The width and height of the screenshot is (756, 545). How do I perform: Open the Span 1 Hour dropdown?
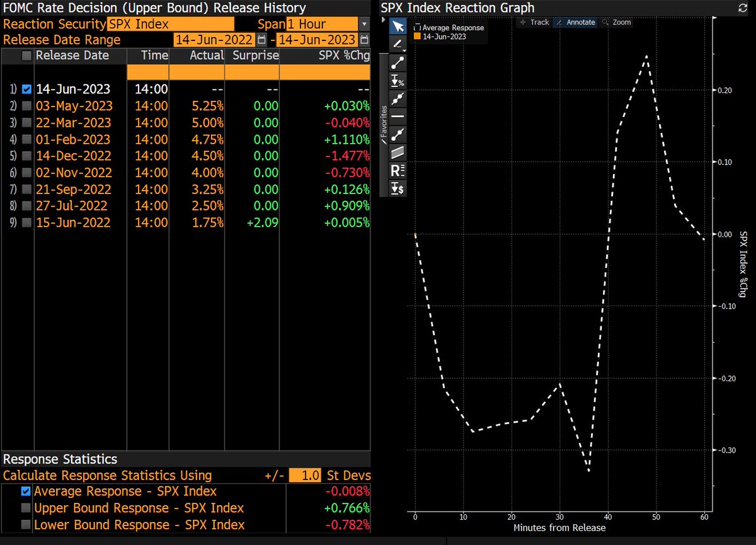click(364, 25)
